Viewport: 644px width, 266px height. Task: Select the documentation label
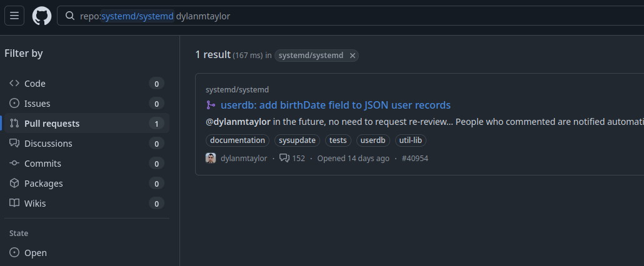(x=238, y=140)
